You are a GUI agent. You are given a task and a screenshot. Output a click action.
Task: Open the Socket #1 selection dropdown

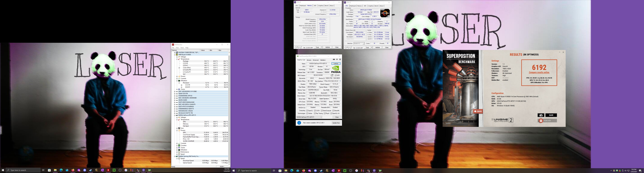359,43
